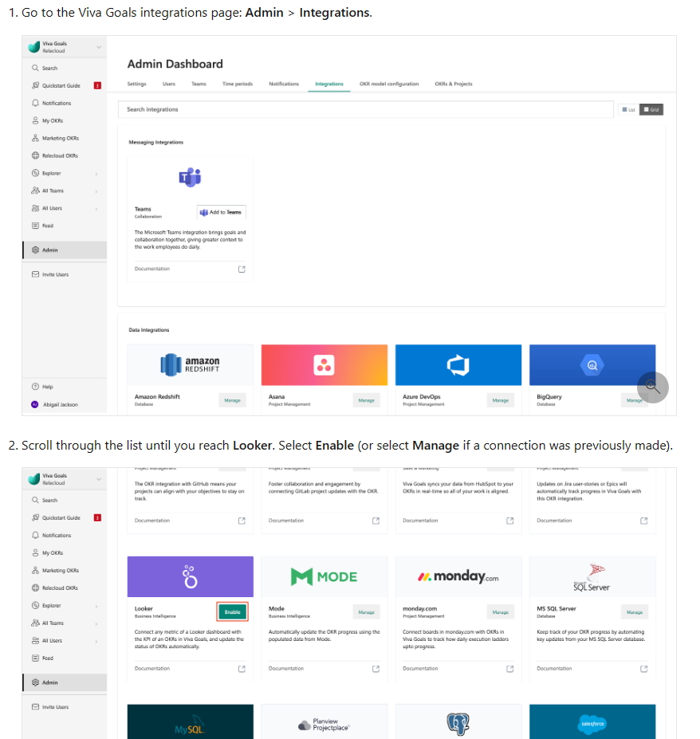Open the Users tab in Admin Dashboard
The width and height of the screenshot is (700, 739).
pos(169,84)
